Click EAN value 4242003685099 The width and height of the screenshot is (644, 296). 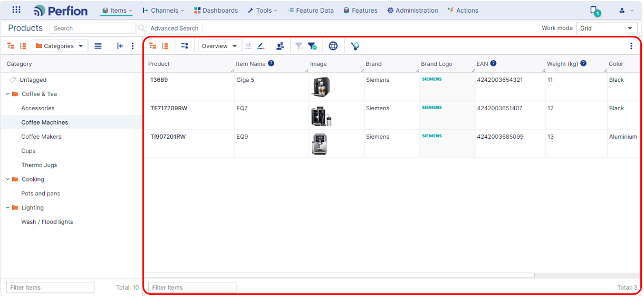point(500,137)
